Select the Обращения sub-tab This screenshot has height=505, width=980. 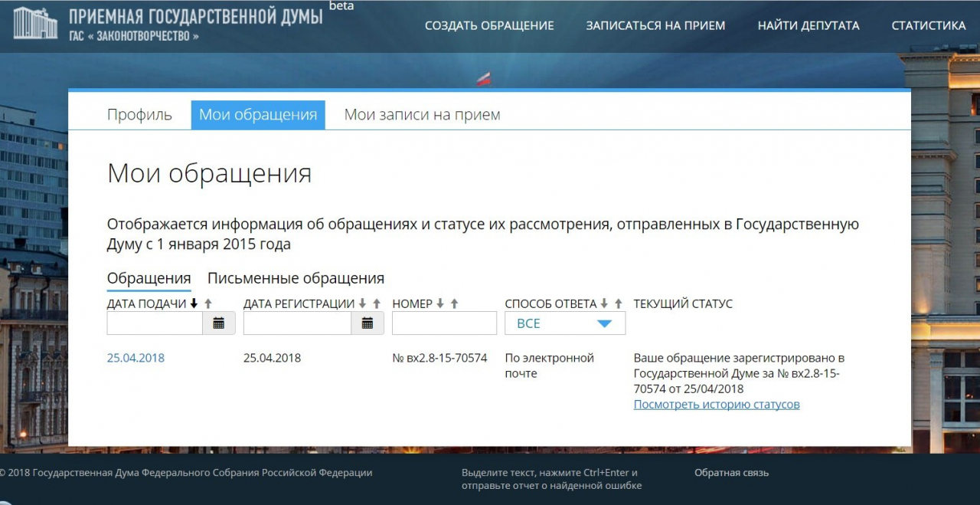[x=149, y=278]
